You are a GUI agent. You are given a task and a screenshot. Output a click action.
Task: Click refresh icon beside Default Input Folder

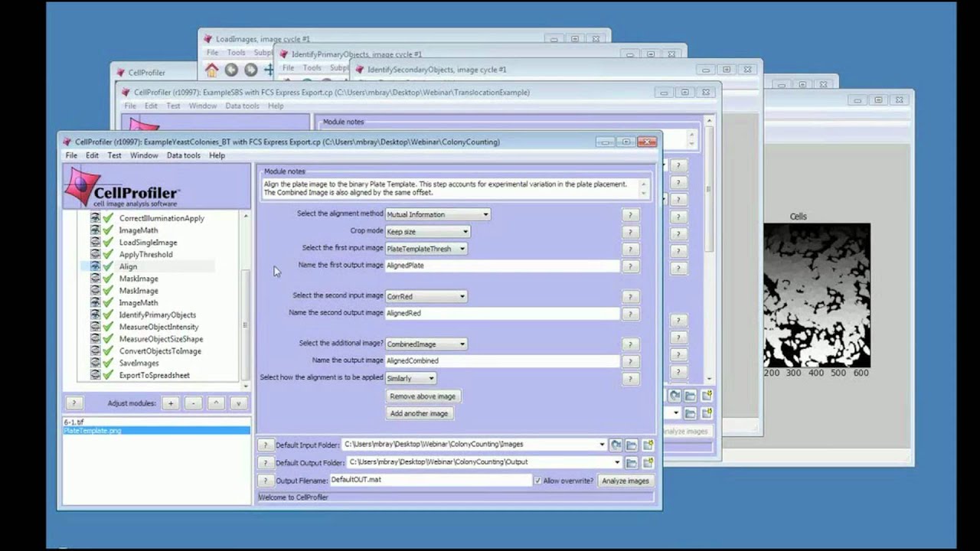615,445
